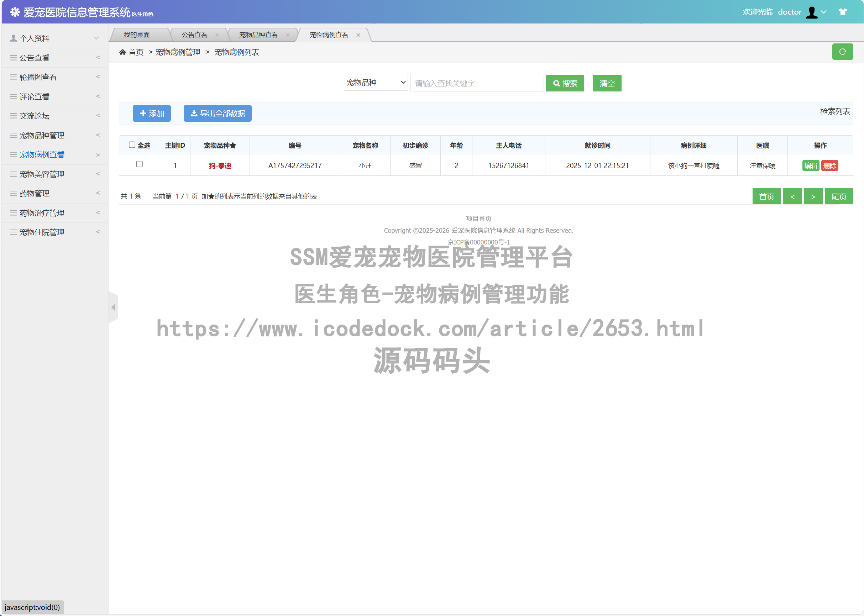Check the 全选 select-all checkbox
The width and height of the screenshot is (864, 616).
pyautogui.click(x=132, y=144)
